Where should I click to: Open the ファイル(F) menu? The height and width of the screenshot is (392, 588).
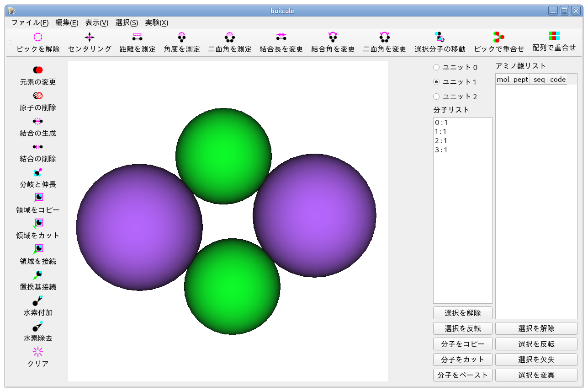pos(30,23)
